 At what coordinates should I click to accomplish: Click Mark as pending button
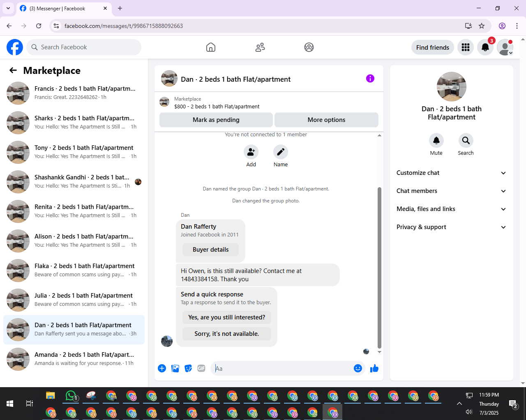click(x=216, y=120)
